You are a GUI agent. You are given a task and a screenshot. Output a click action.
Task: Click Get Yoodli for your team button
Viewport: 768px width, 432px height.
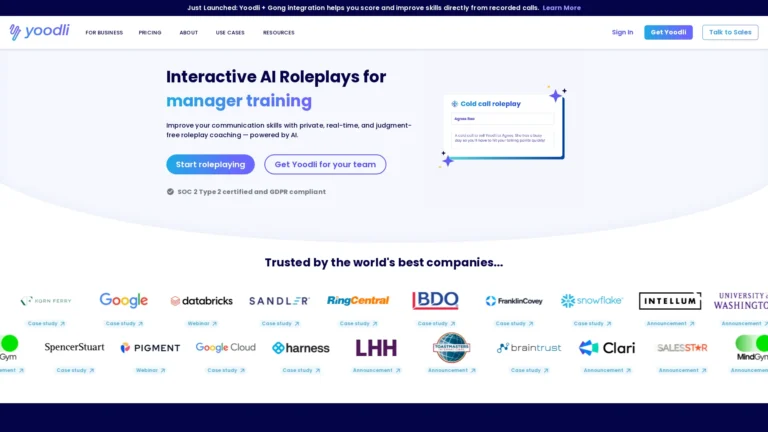pyautogui.click(x=325, y=165)
